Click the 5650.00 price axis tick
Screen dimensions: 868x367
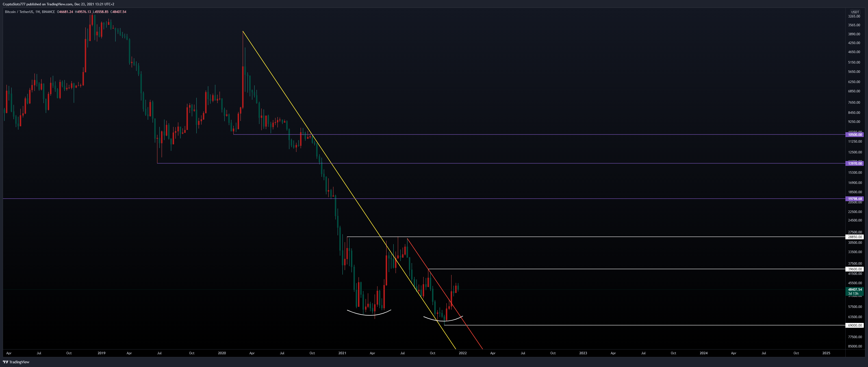pyautogui.click(x=854, y=72)
